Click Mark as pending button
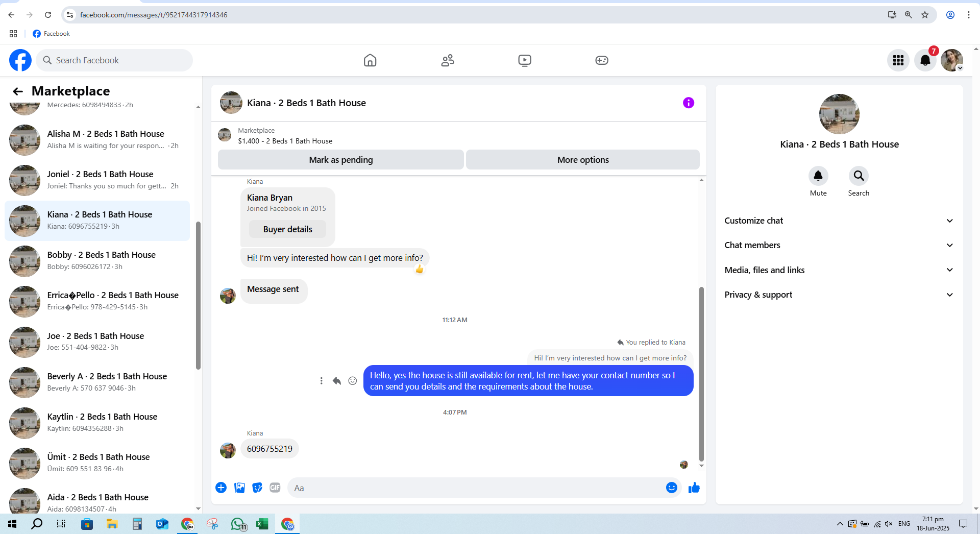The width and height of the screenshot is (980, 534). [x=341, y=160]
